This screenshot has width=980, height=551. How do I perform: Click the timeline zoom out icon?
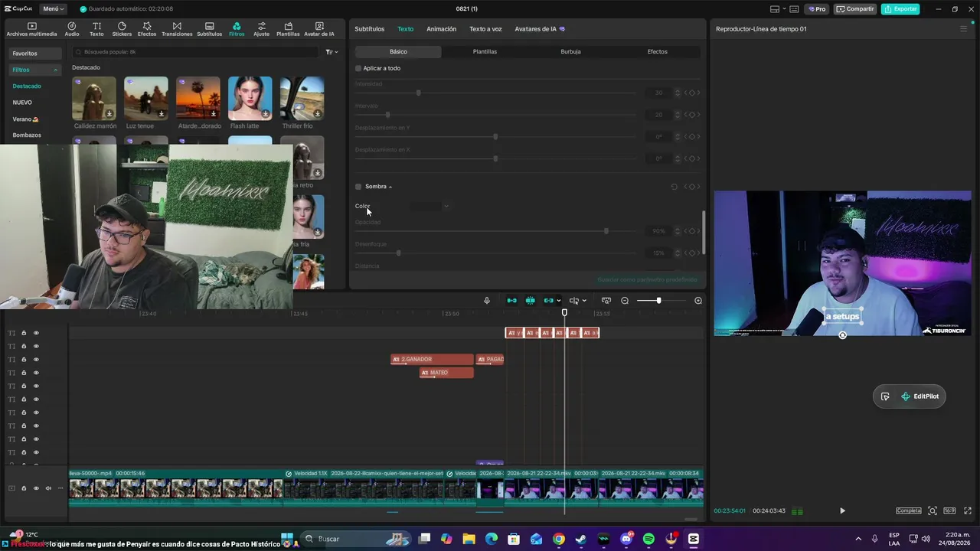tap(625, 301)
